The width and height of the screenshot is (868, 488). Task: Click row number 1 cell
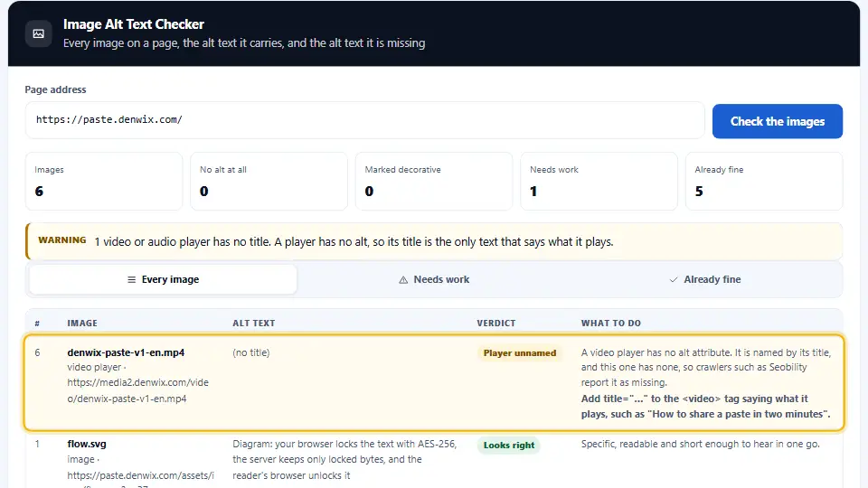coord(37,444)
